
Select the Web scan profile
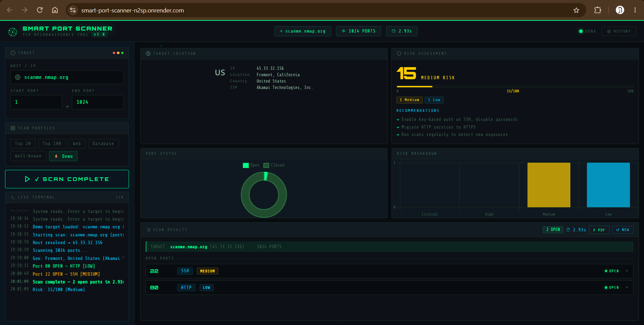77,143
